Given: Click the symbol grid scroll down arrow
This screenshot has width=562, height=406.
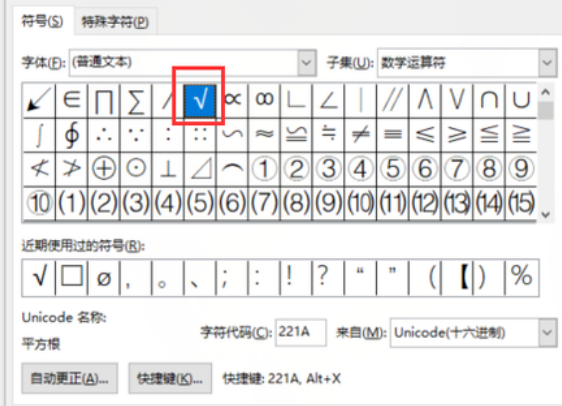Looking at the screenshot, I should 546,214.
